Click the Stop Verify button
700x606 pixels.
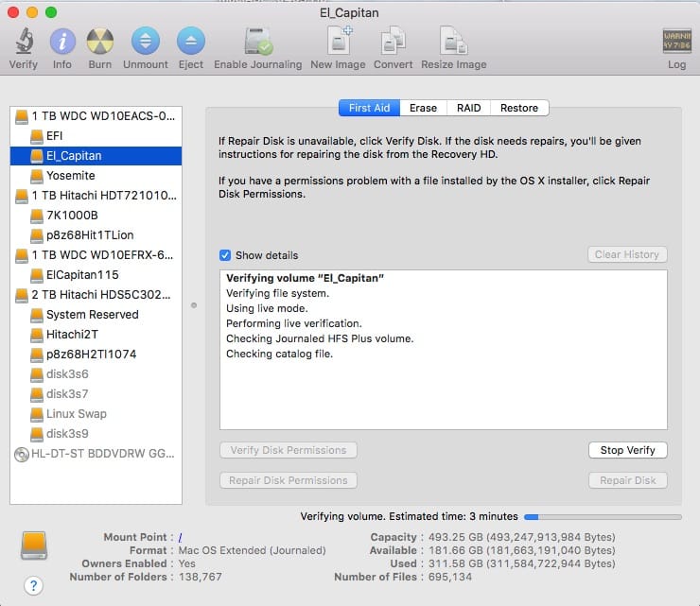coord(627,450)
